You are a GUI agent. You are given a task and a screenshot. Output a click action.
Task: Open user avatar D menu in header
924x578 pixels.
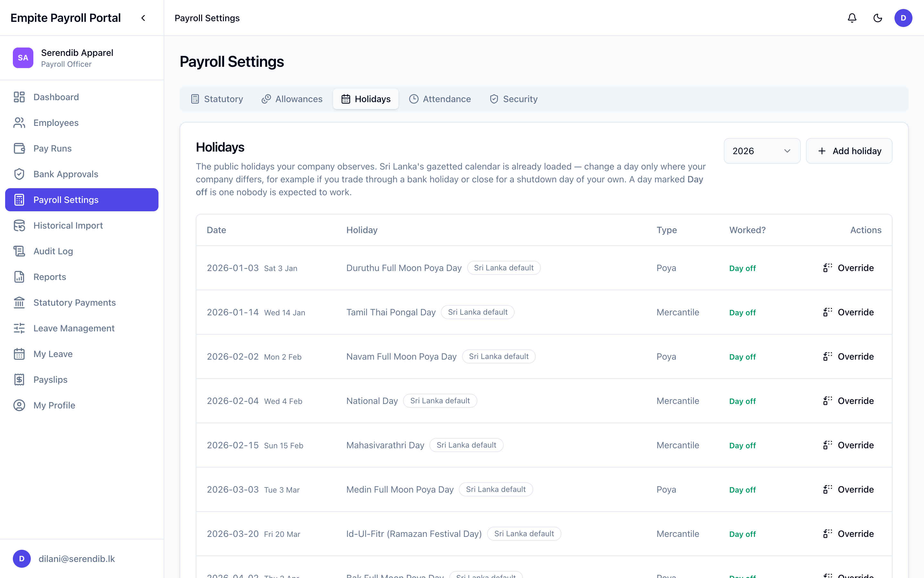[x=903, y=18]
